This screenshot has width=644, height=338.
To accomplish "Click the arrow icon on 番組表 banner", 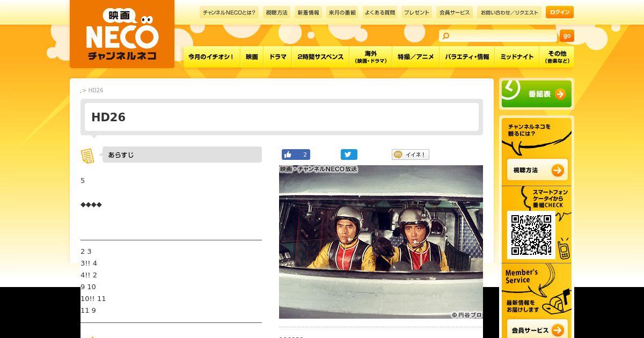I will [x=560, y=94].
